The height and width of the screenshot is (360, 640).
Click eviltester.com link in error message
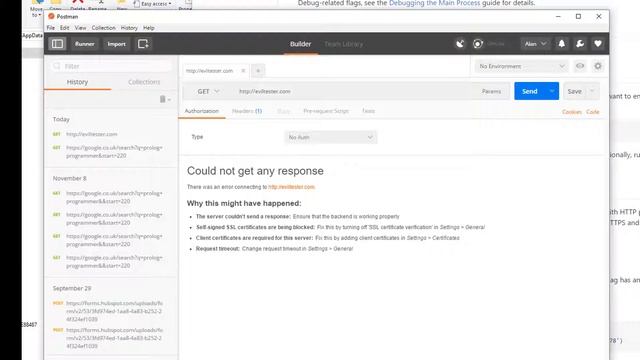[291, 187]
